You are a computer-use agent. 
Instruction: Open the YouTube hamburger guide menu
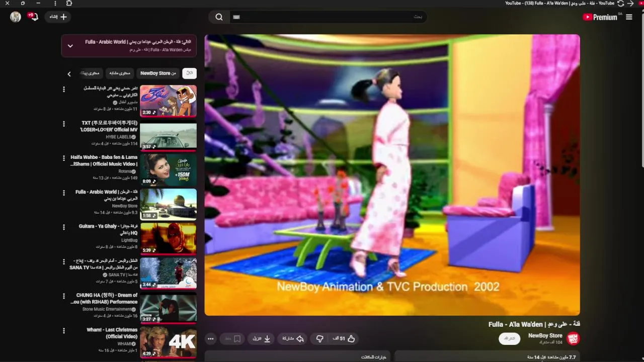pyautogui.click(x=629, y=17)
